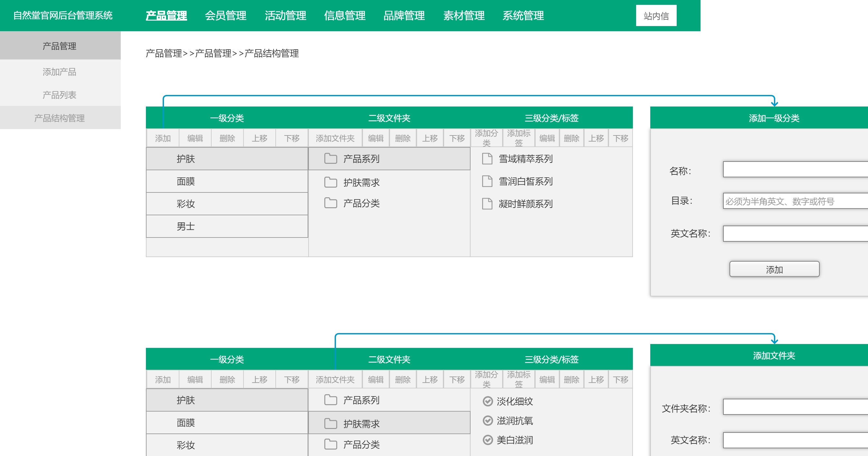Open the 会员管理 navigation menu
Screen dimensions: 868x456
click(x=225, y=15)
